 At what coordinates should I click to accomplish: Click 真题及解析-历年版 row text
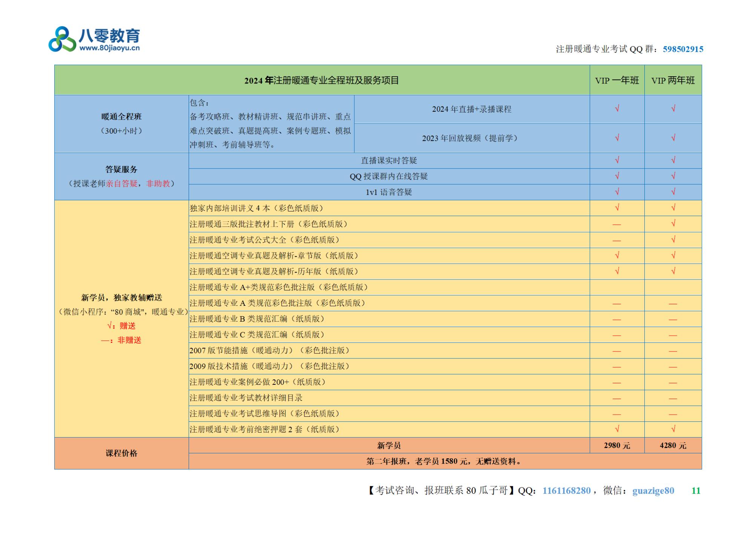point(274,271)
